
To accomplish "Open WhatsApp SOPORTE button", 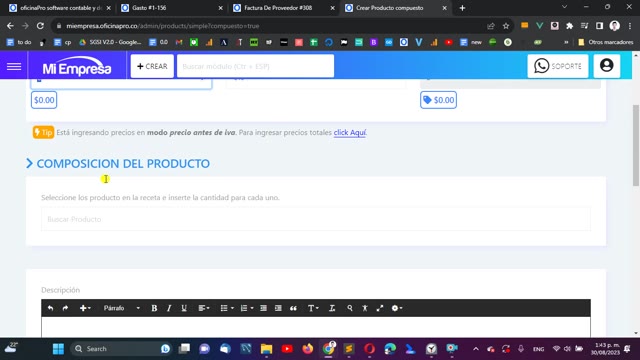I will click(558, 66).
